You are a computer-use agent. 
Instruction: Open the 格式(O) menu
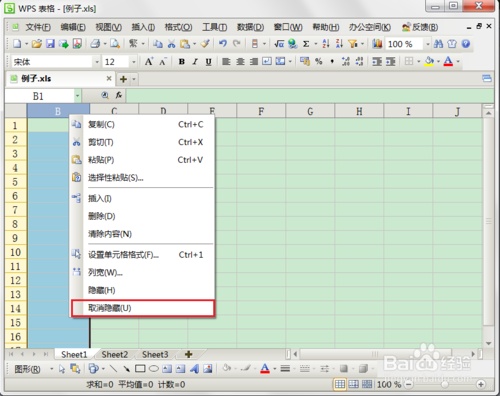pos(179,27)
